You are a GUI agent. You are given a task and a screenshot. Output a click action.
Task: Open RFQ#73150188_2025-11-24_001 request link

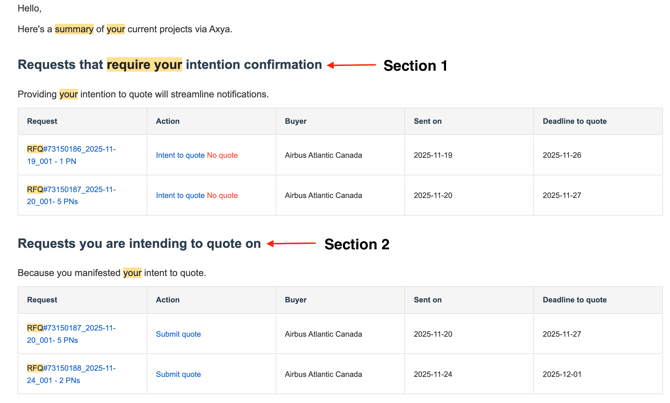tap(71, 374)
